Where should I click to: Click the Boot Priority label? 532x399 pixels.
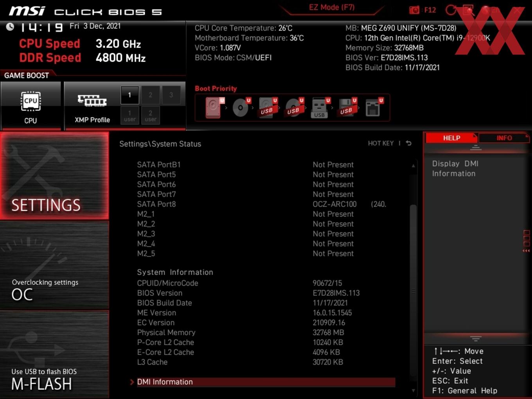pos(216,88)
